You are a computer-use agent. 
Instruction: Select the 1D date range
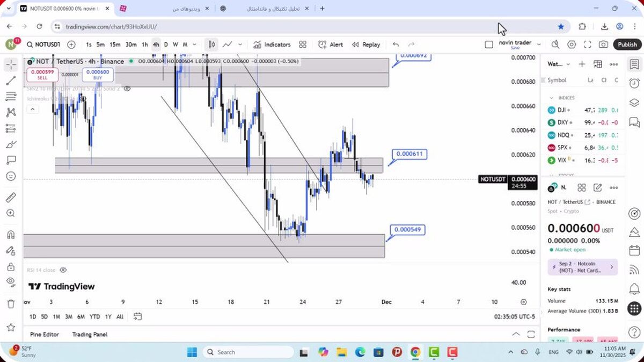pyautogui.click(x=33, y=317)
